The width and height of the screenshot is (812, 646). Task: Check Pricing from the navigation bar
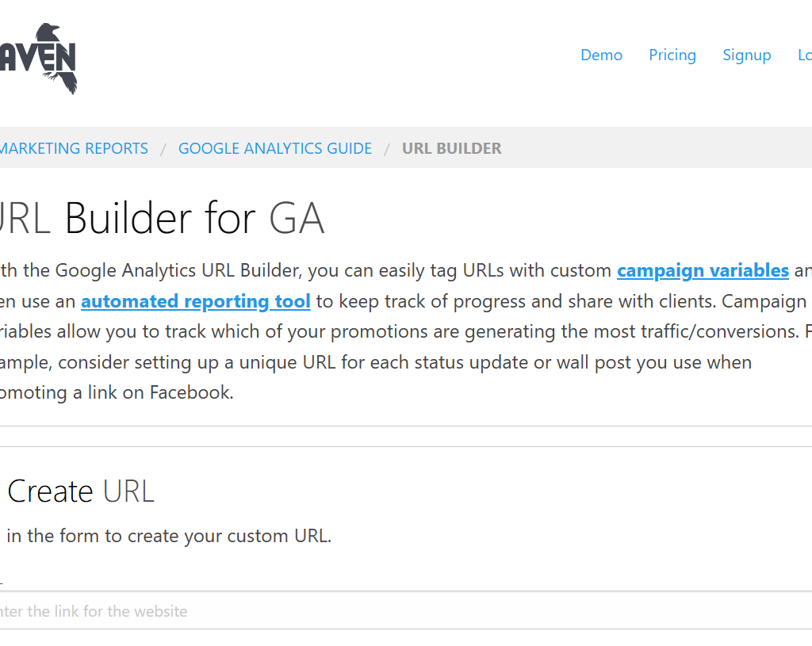pyautogui.click(x=672, y=55)
